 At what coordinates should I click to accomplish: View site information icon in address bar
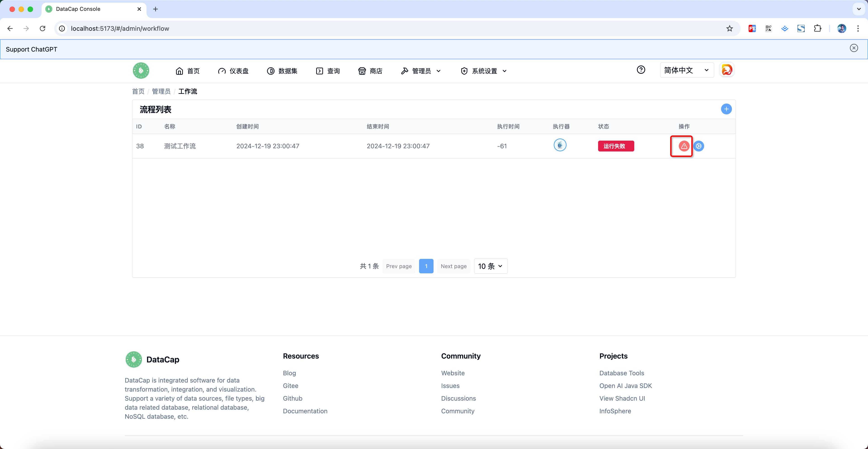point(62,29)
